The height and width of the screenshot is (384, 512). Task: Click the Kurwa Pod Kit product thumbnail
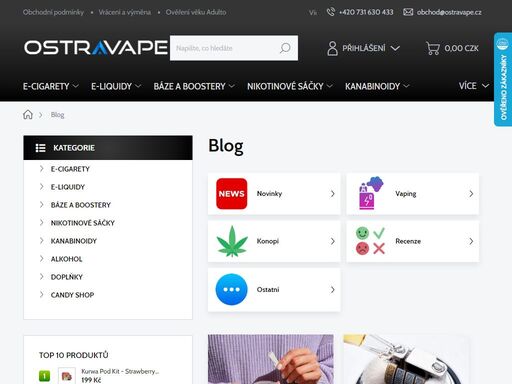pos(67,375)
